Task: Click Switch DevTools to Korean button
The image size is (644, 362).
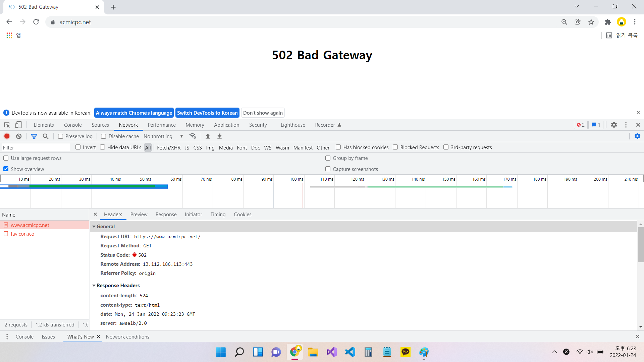Action: [x=207, y=113]
